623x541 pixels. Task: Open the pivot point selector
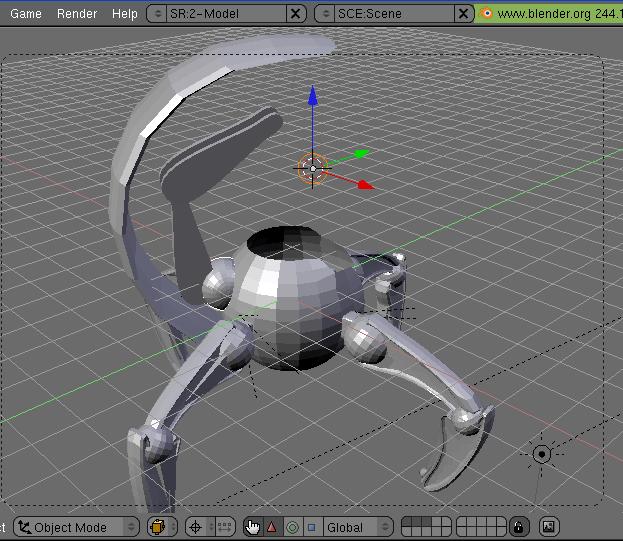(200, 527)
